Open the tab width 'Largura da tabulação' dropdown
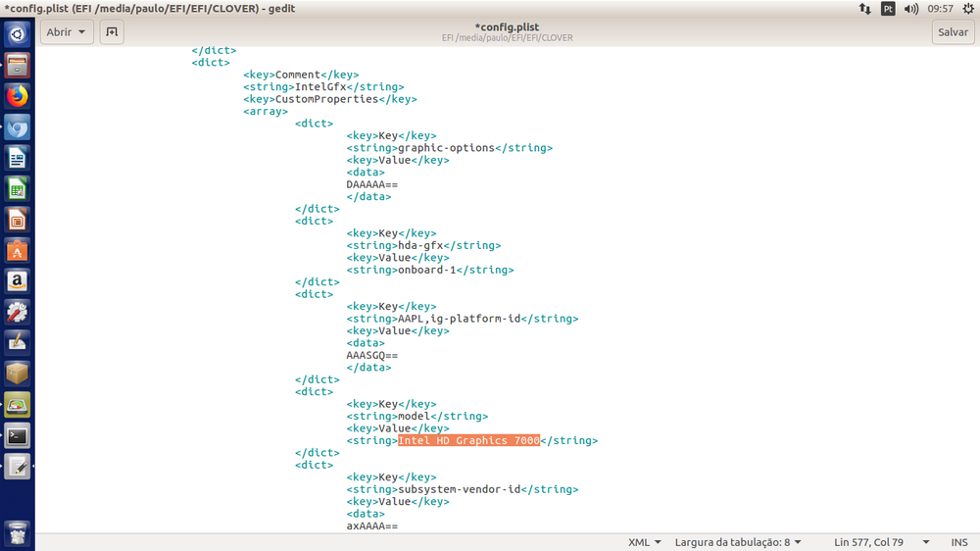Image resolution: width=980 pixels, height=551 pixels. [738, 542]
